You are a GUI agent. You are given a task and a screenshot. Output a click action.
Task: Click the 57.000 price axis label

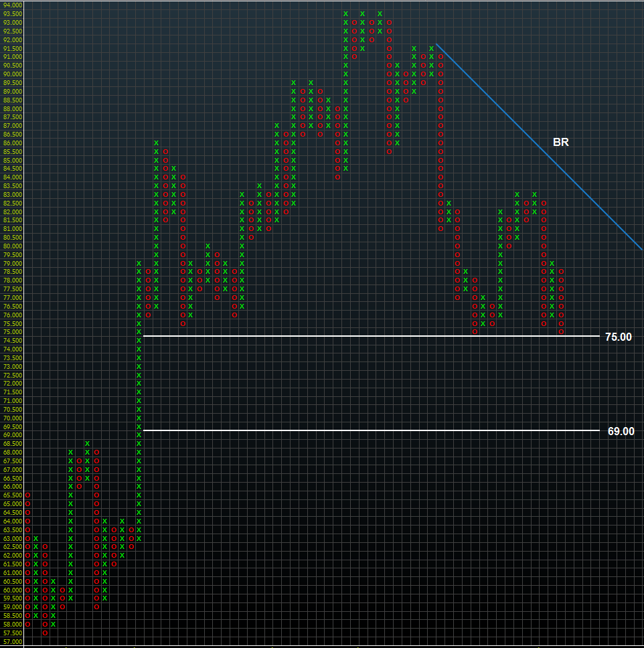(x=12, y=641)
